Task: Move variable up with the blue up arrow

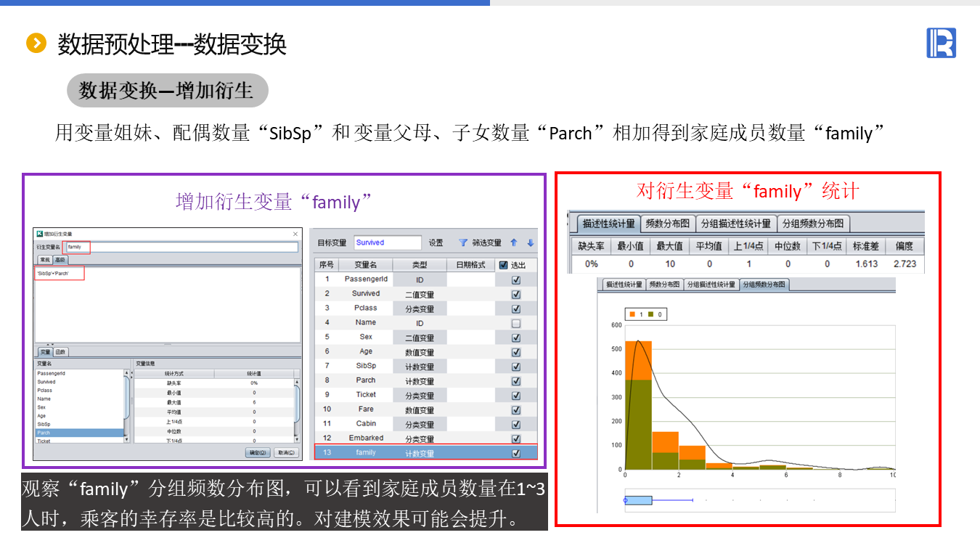Action: tap(513, 242)
